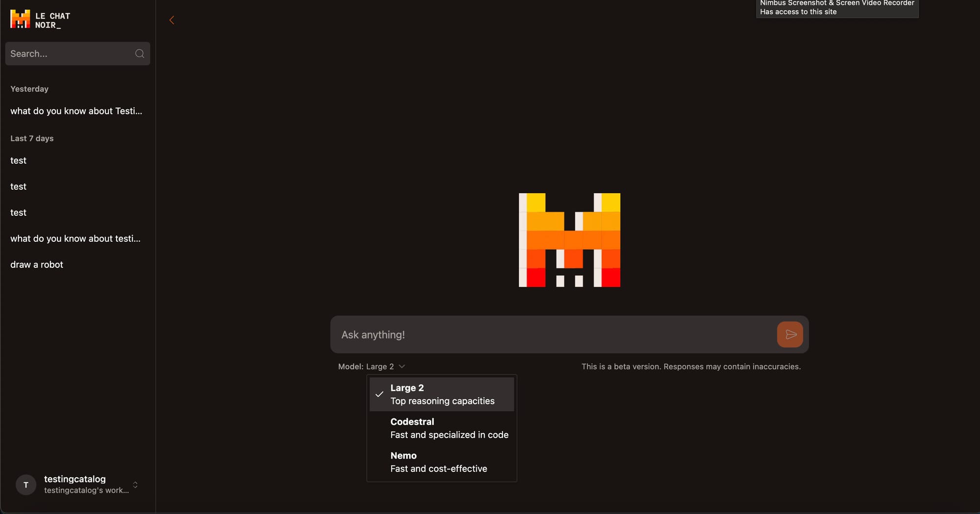Focus the 'Ask anything!' message field
This screenshot has width=980, height=514.
[x=554, y=334]
